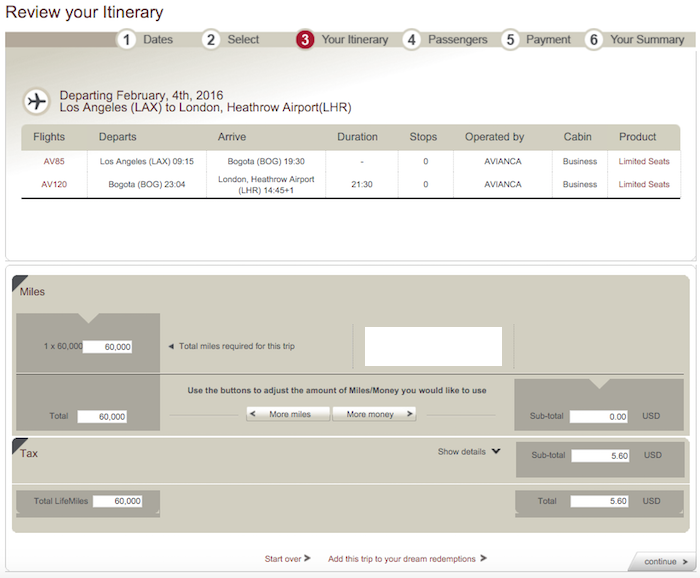Click Limited Seats for flight AV120
This screenshot has width=700, height=578.
(x=644, y=184)
